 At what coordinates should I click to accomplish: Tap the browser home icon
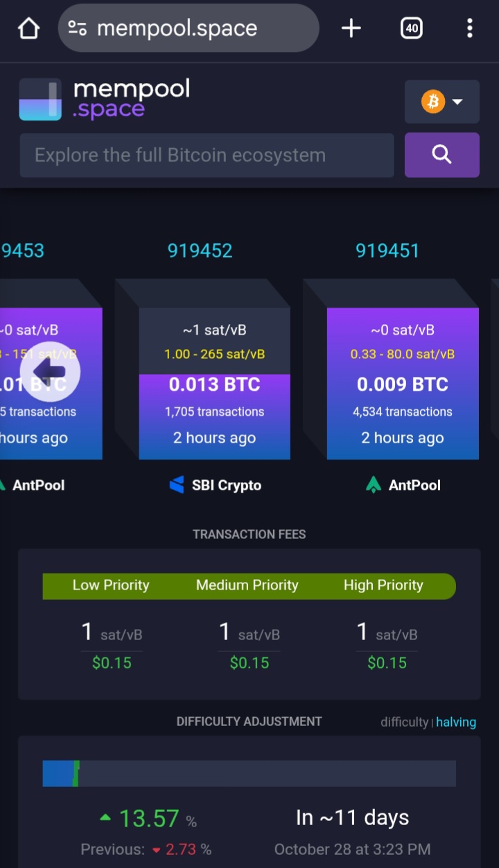[x=28, y=28]
